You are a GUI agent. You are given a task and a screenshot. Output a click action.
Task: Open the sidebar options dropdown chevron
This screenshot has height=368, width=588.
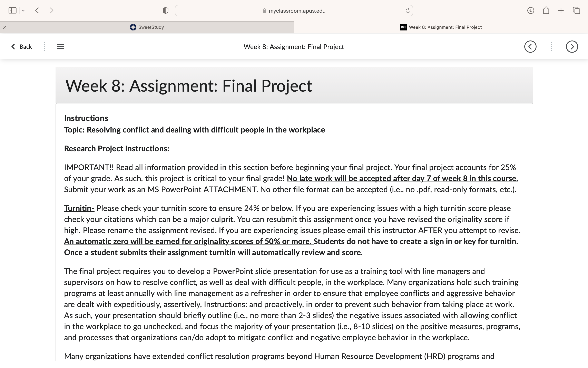tap(23, 10)
